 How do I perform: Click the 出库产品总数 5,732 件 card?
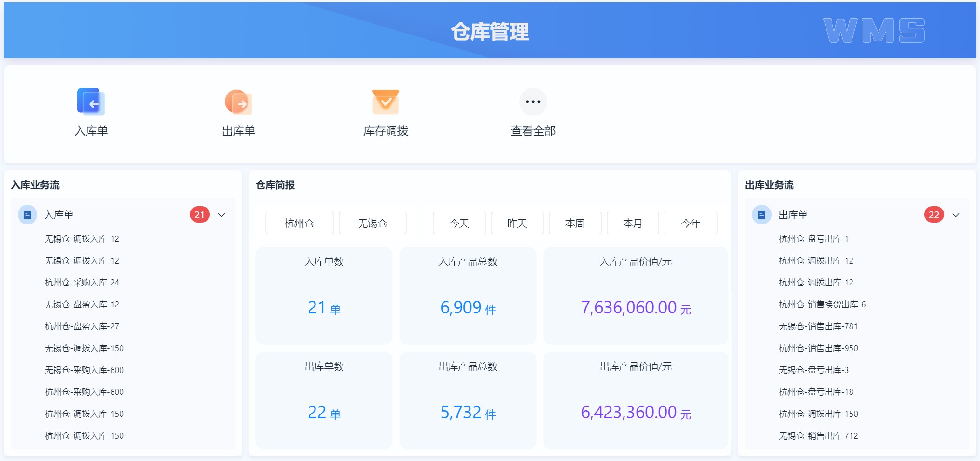(x=468, y=400)
